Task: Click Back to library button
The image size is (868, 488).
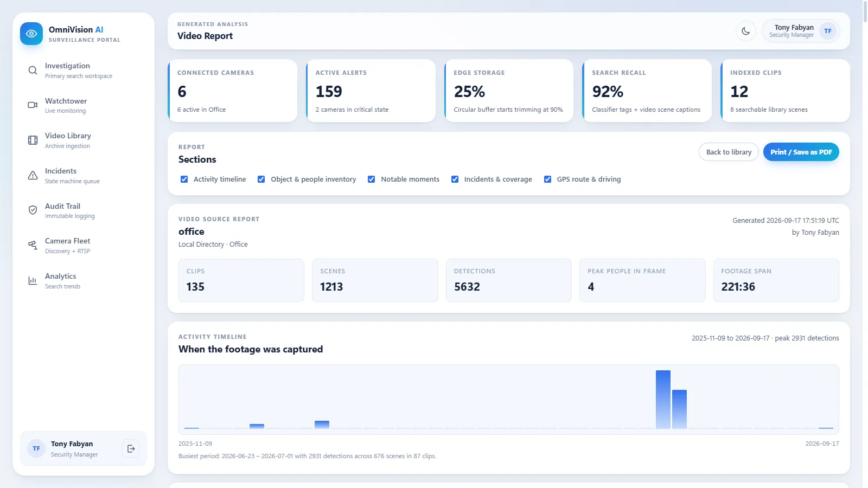Action: coord(729,152)
